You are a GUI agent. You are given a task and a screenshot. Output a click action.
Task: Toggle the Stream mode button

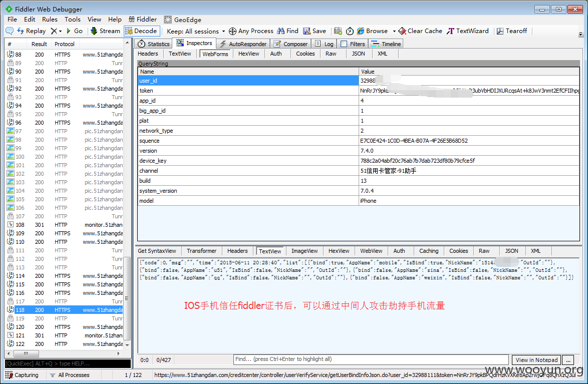pos(105,31)
